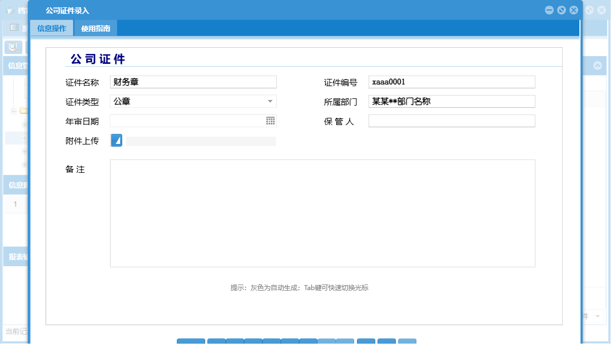Screen dimensions: 611x364
Task: Click the rightmost button in the bottom row
Action: pos(407,342)
